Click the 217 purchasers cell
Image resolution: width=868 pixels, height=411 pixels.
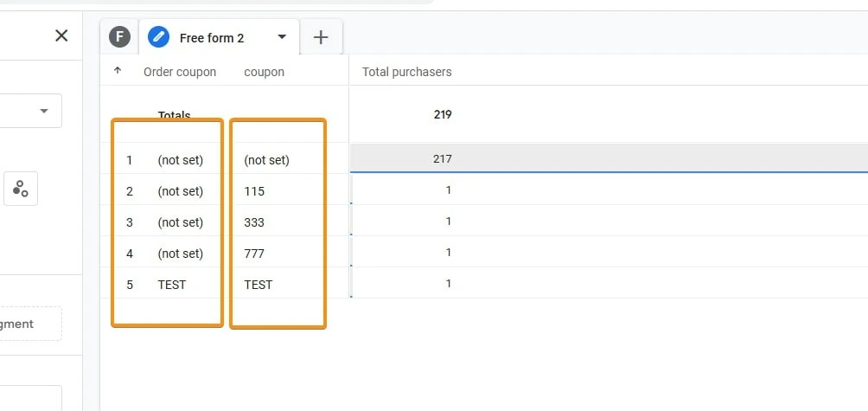[442, 159]
